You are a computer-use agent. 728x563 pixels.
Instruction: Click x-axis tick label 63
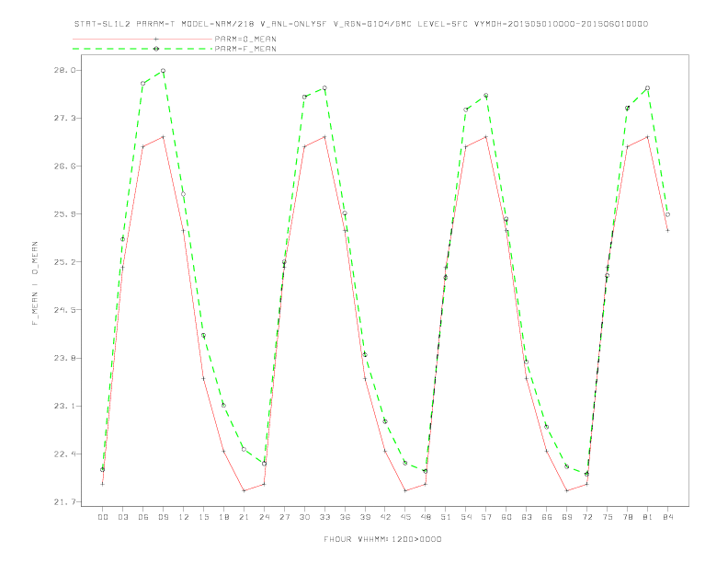click(x=527, y=517)
